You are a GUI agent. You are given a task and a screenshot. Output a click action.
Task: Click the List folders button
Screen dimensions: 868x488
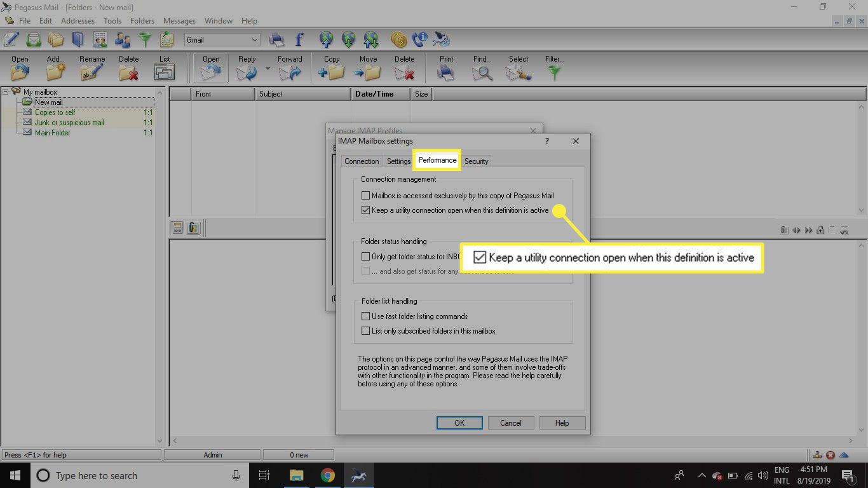tap(165, 67)
